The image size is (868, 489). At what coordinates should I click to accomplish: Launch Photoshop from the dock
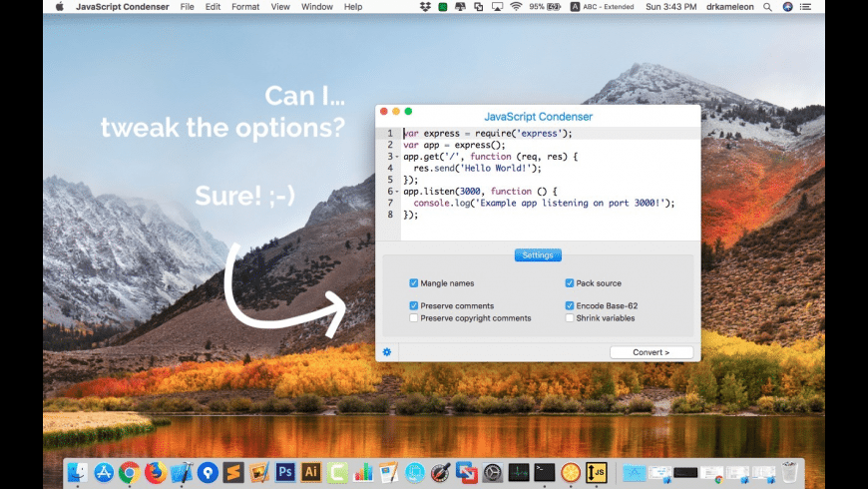pos(285,472)
